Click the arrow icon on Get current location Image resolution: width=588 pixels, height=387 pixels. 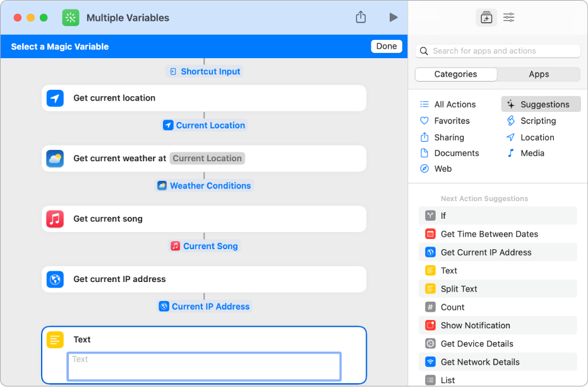(x=55, y=98)
